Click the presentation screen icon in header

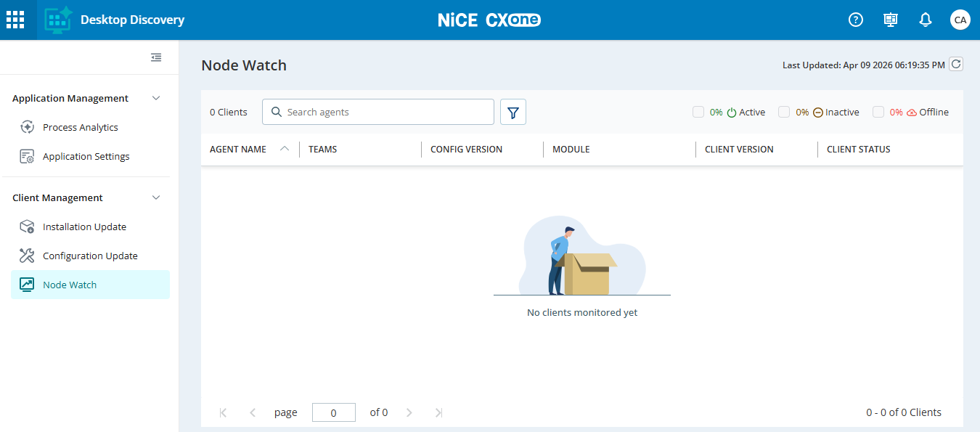[x=891, y=20]
